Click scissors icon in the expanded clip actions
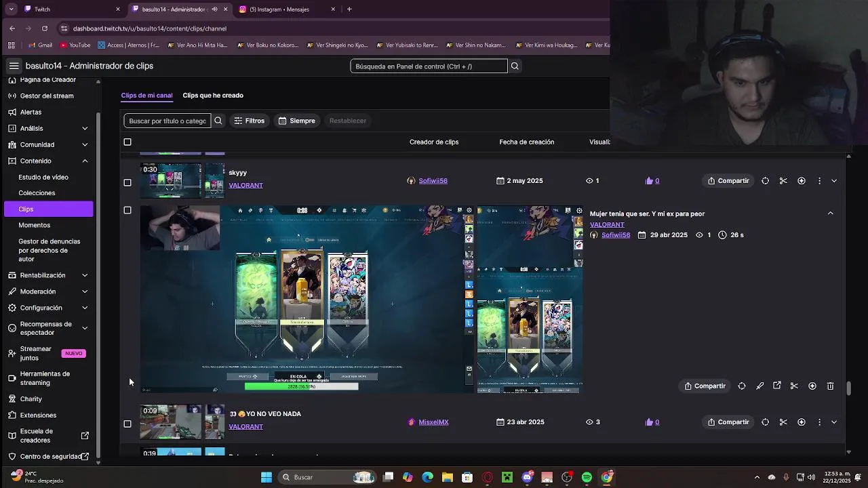The width and height of the screenshot is (868, 488). tap(794, 386)
